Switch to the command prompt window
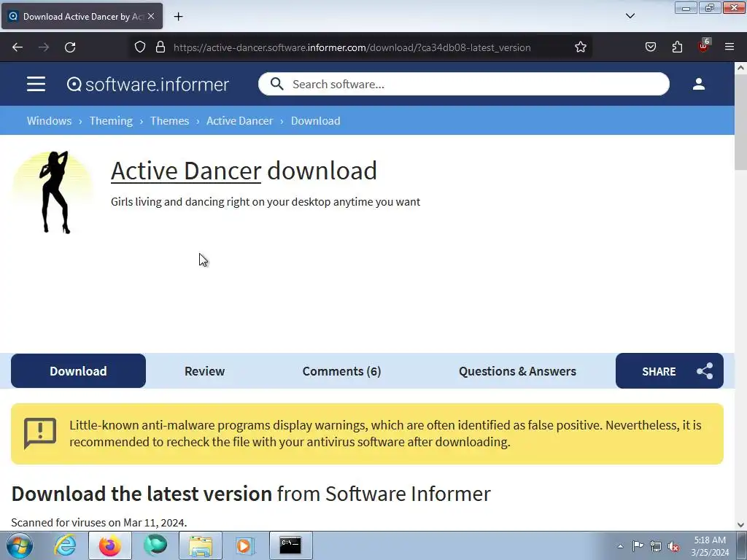Screen dimensions: 747x560 (290, 545)
